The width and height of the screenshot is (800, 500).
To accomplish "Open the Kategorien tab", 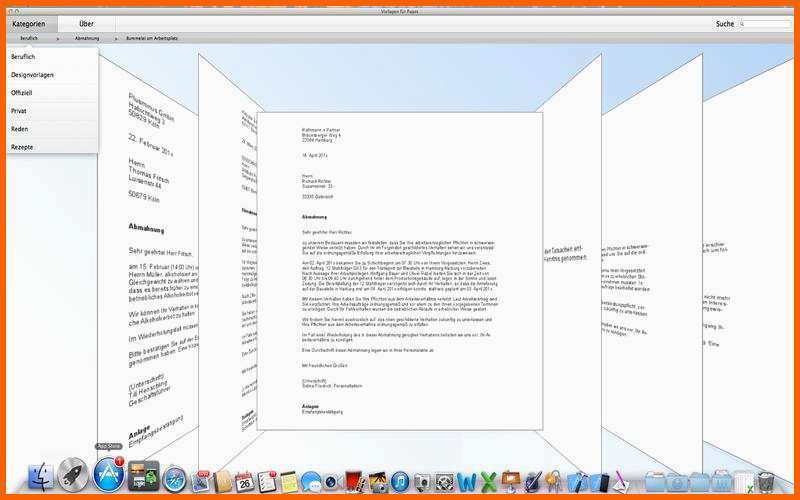I will 28,23.
